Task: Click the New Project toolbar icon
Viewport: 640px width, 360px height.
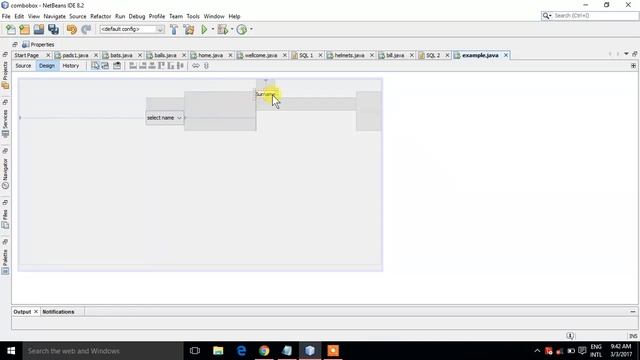Action: (24, 29)
